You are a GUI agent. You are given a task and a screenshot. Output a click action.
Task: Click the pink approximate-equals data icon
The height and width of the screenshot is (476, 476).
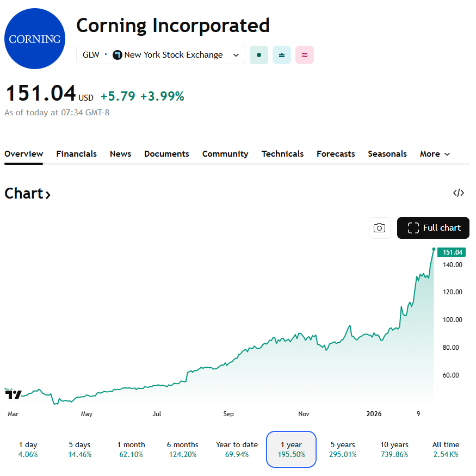click(305, 55)
